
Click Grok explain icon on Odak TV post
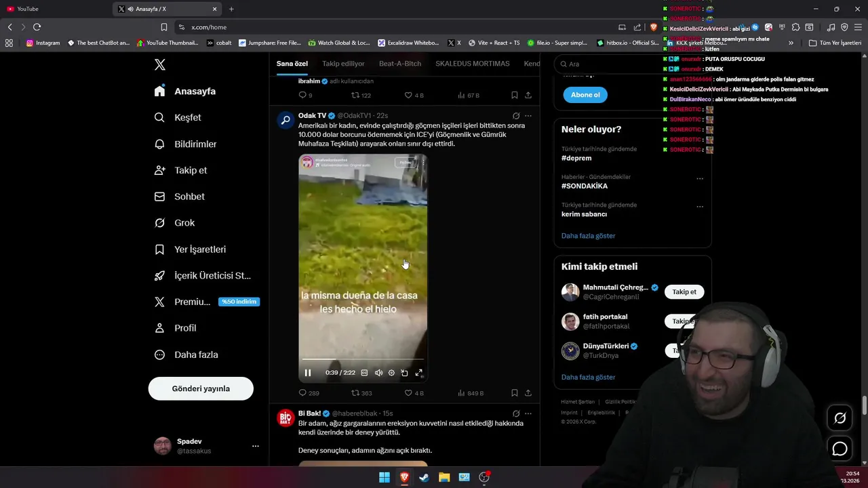[x=516, y=116]
